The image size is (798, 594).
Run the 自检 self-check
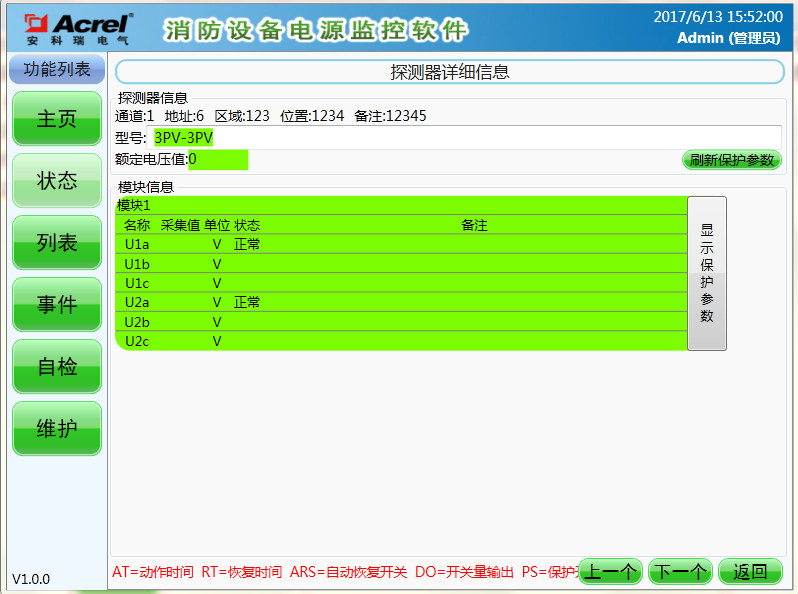[x=57, y=367]
